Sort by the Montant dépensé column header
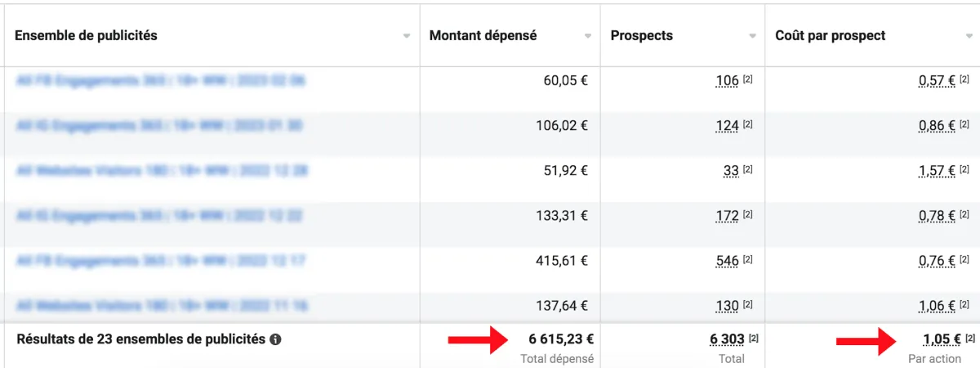 pos(483,36)
